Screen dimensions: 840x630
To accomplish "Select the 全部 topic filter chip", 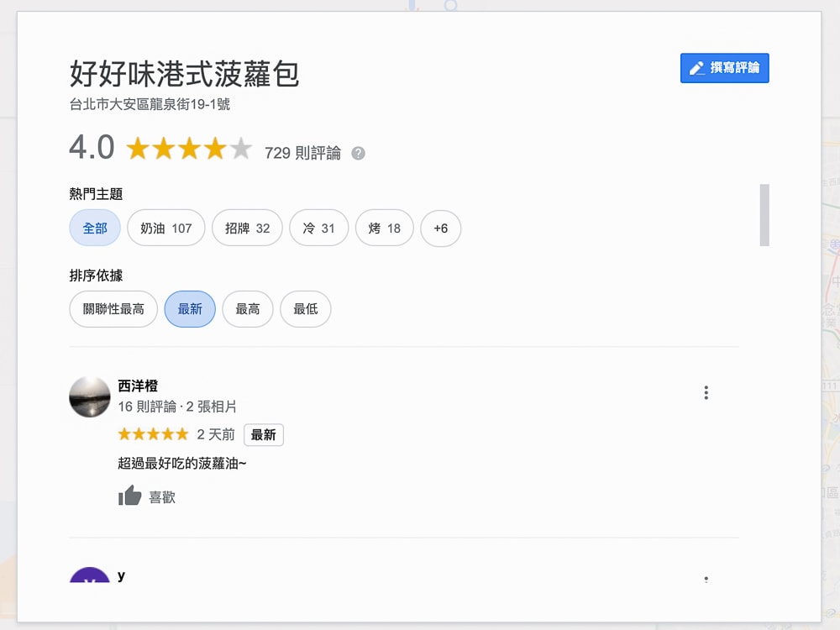I will click(x=95, y=228).
